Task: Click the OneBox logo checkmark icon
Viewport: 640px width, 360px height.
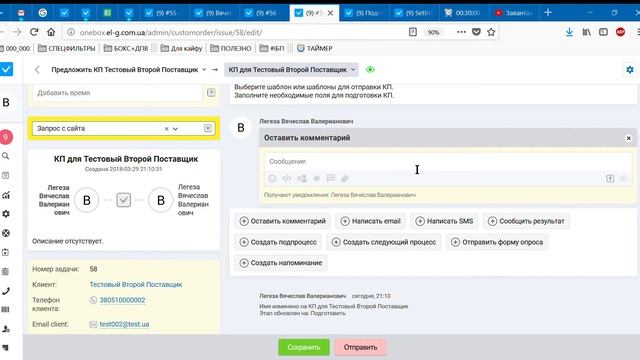Action: tap(6, 69)
